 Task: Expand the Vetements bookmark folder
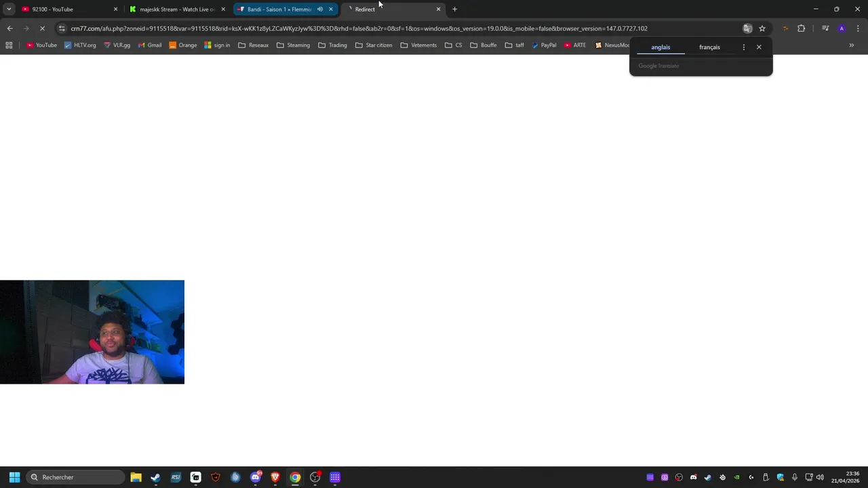(x=418, y=45)
